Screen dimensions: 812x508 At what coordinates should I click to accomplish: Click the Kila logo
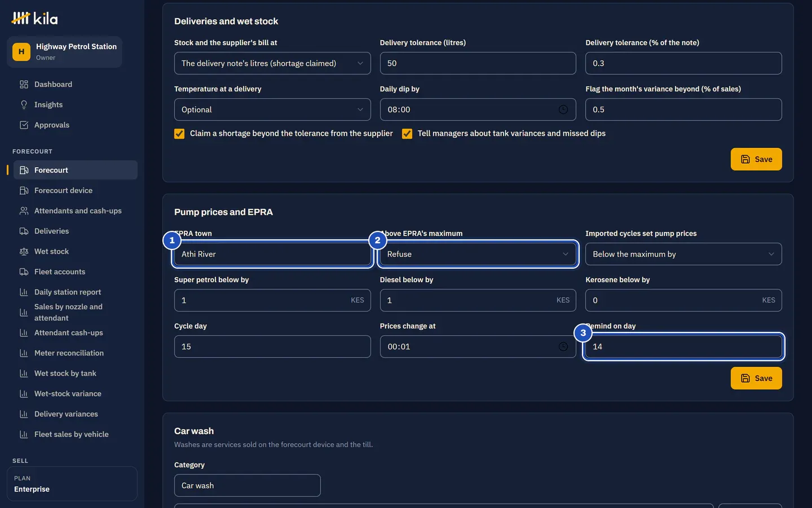tap(35, 19)
